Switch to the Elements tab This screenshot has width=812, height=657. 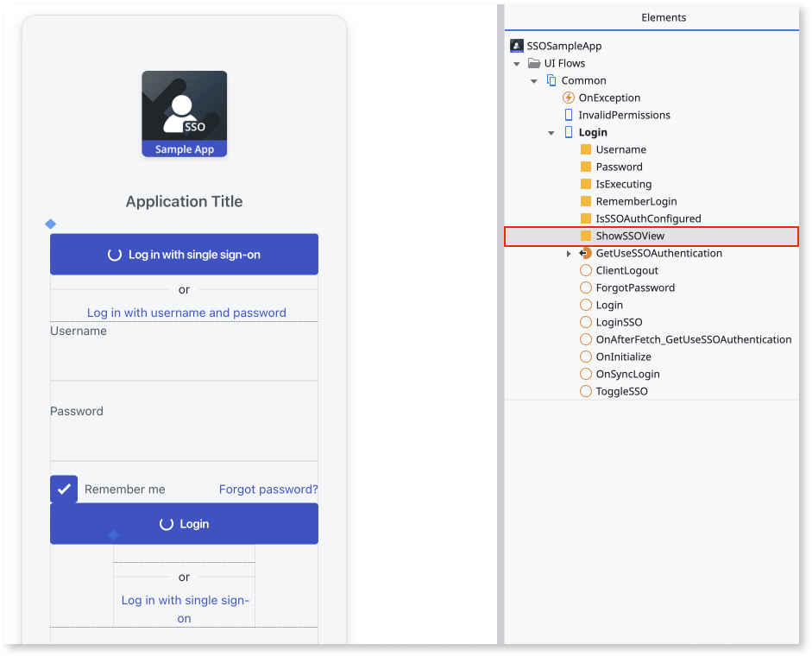click(664, 17)
